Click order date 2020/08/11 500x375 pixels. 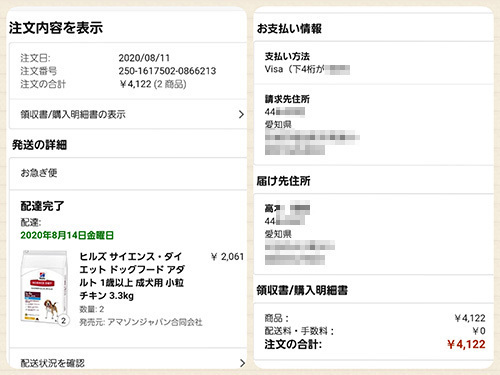[144, 58]
